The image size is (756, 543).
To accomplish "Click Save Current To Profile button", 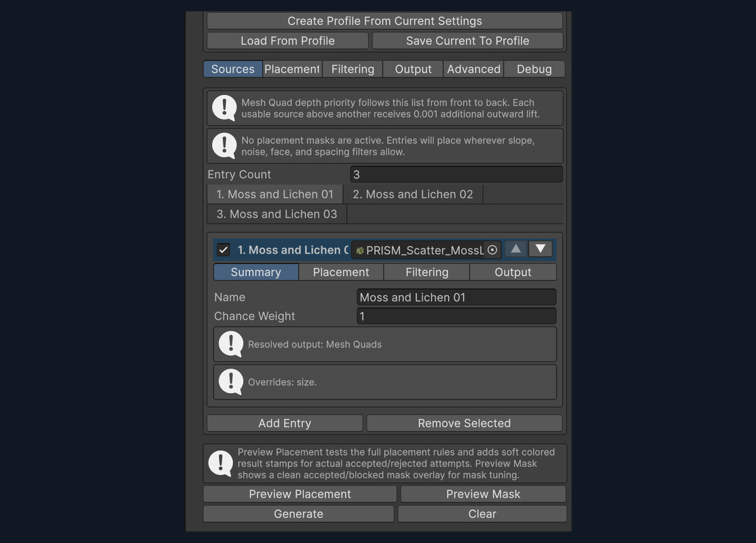I will pyautogui.click(x=468, y=41).
